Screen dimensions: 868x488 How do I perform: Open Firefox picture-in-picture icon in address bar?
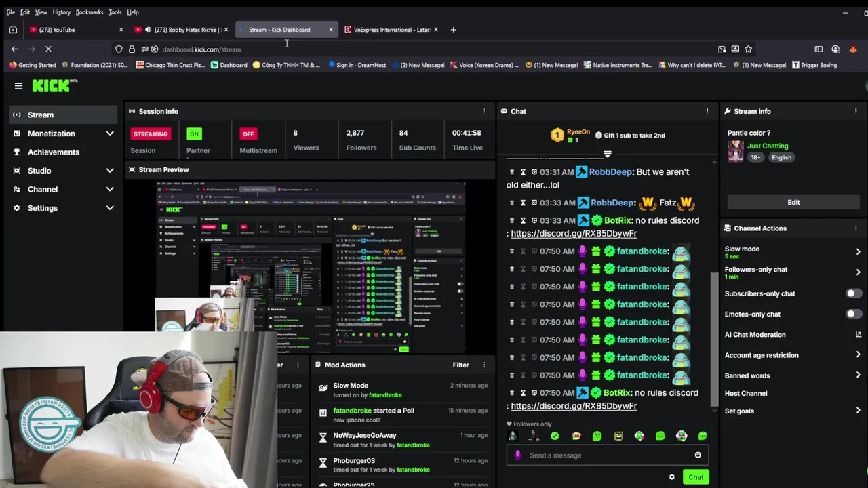722,49
